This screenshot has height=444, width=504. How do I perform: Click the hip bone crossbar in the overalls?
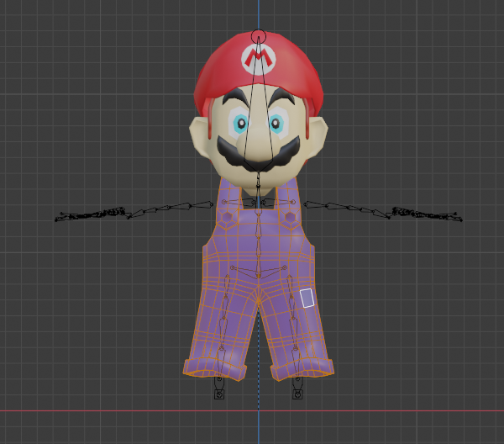(258, 272)
